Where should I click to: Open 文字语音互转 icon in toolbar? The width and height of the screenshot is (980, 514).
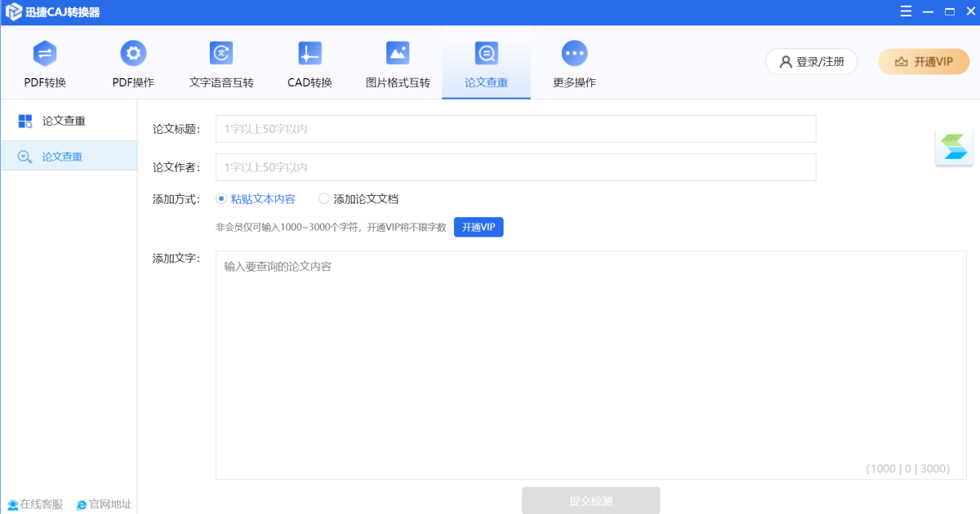coord(221,54)
